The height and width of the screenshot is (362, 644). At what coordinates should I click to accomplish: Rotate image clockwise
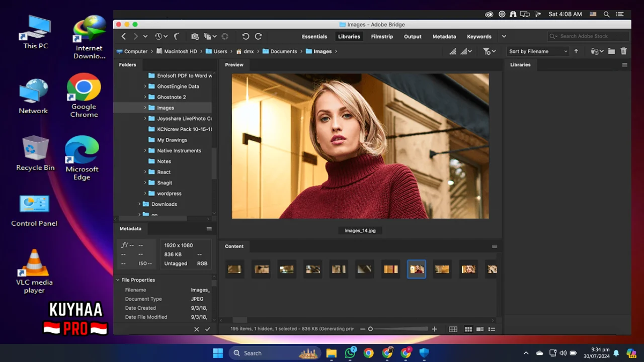(258, 36)
